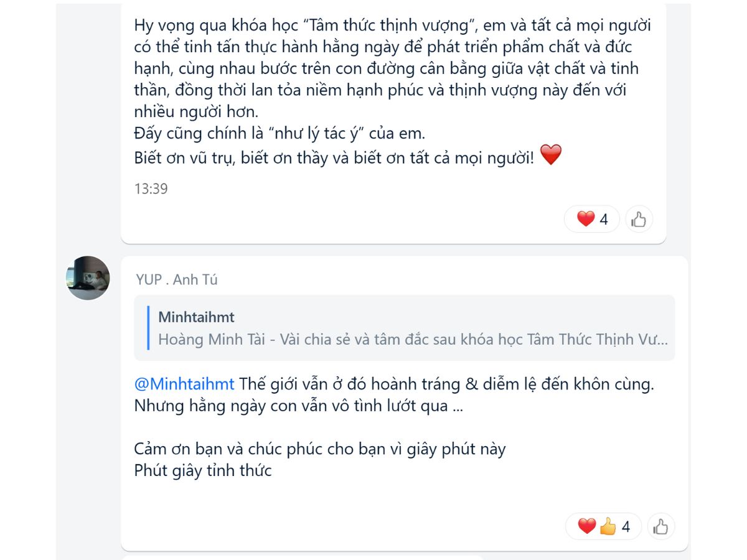Viewport: 747px width, 560px height.
Task: Click the text "Đấy cũng chính là như lý tác ý"
Action: 280,133
